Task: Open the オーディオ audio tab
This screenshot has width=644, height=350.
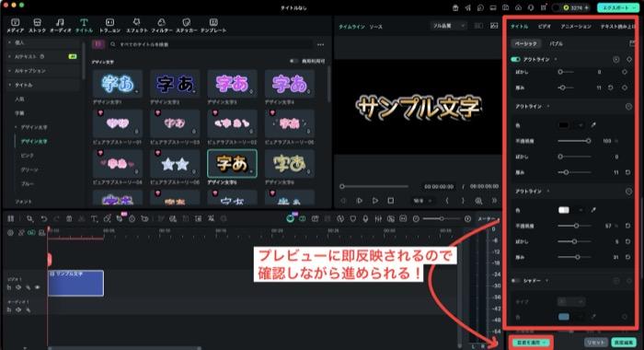Action: tap(61, 25)
